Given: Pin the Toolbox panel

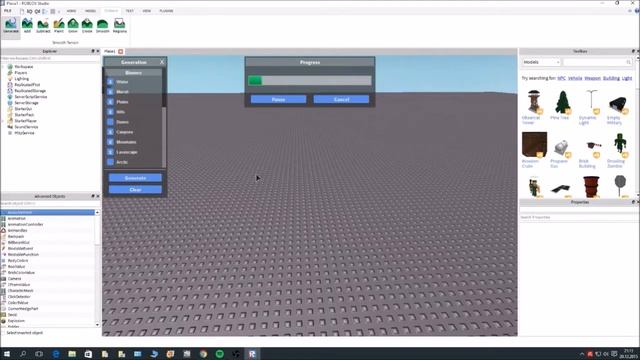Looking at the screenshot, I should point(633,51).
